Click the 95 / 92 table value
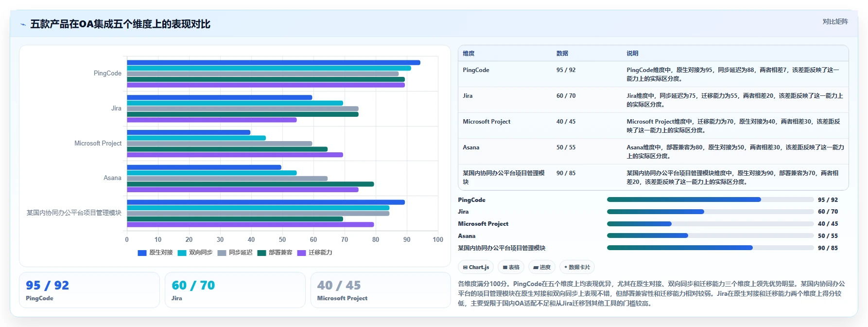This screenshot has width=868, height=327. coord(566,70)
